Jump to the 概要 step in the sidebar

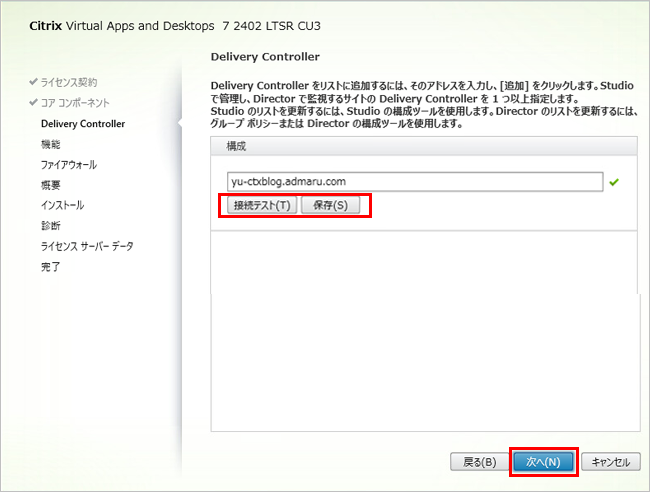pos(51,185)
